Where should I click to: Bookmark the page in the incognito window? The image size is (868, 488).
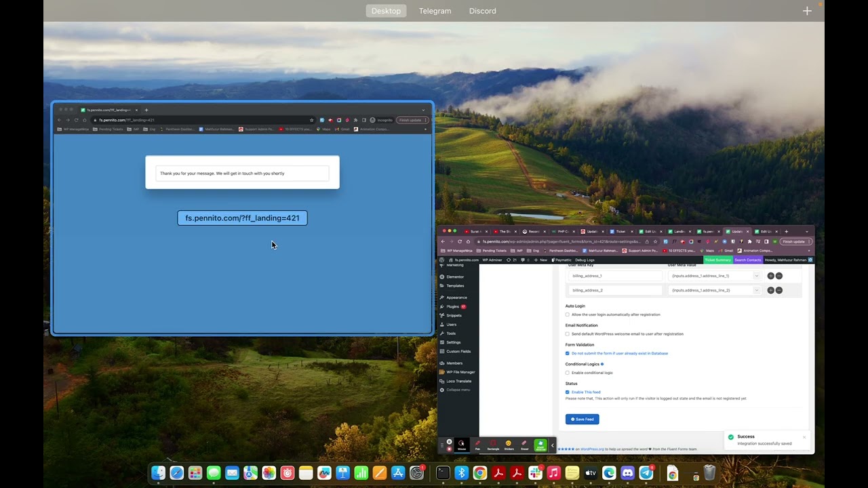coord(312,120)
